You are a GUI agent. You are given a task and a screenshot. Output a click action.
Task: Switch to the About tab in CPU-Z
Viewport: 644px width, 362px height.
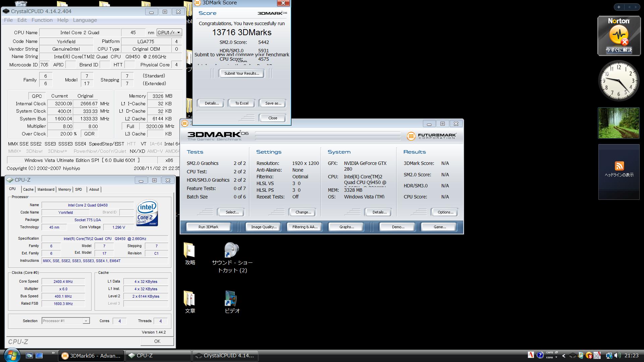coord(94,189)
